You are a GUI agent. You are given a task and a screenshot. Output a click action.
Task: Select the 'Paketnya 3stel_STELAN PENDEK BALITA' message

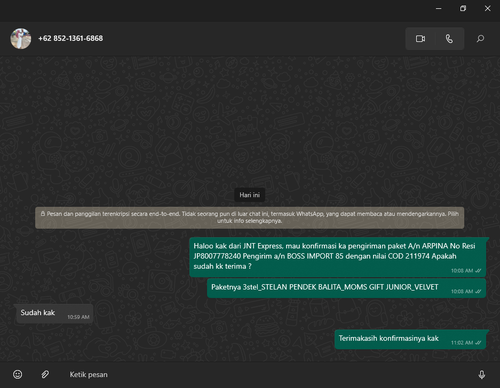point(346,288)
